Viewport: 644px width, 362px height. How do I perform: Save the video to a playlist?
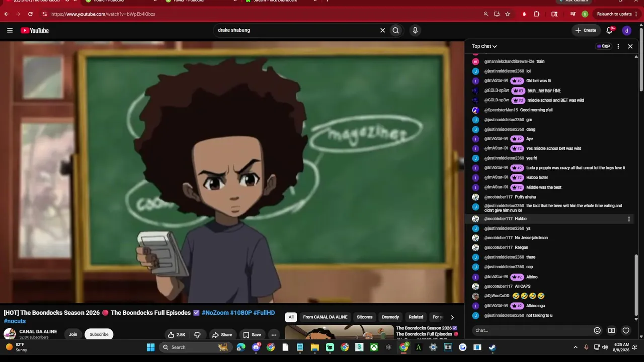click(252, 335)
